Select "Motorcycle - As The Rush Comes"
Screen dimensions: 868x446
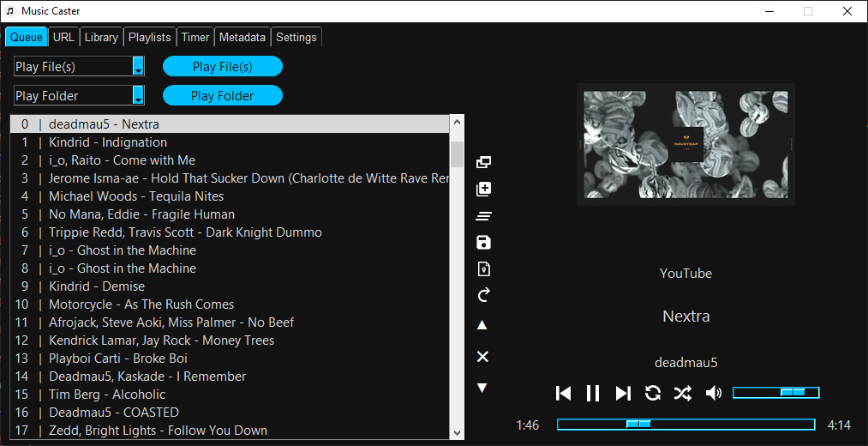tap(230, 304)
